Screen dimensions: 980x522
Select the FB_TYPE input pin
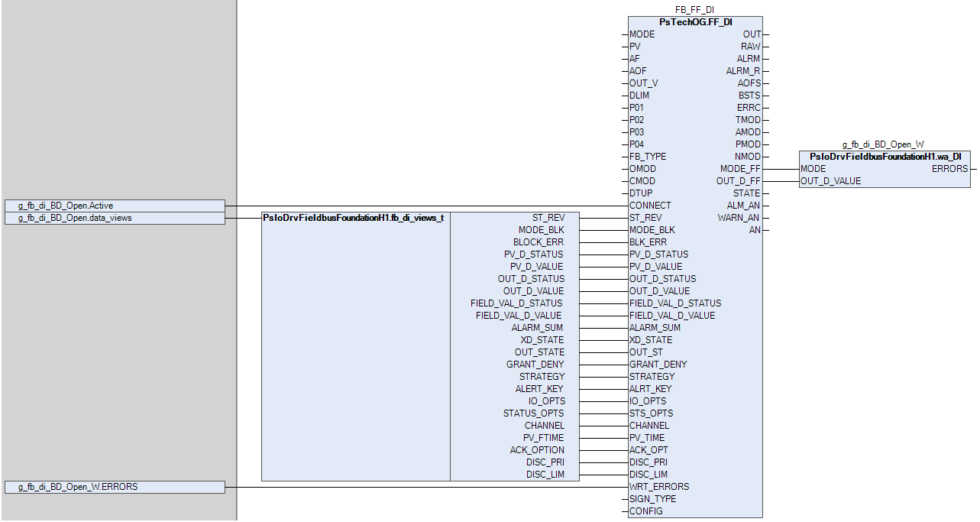tap(648, 157)
